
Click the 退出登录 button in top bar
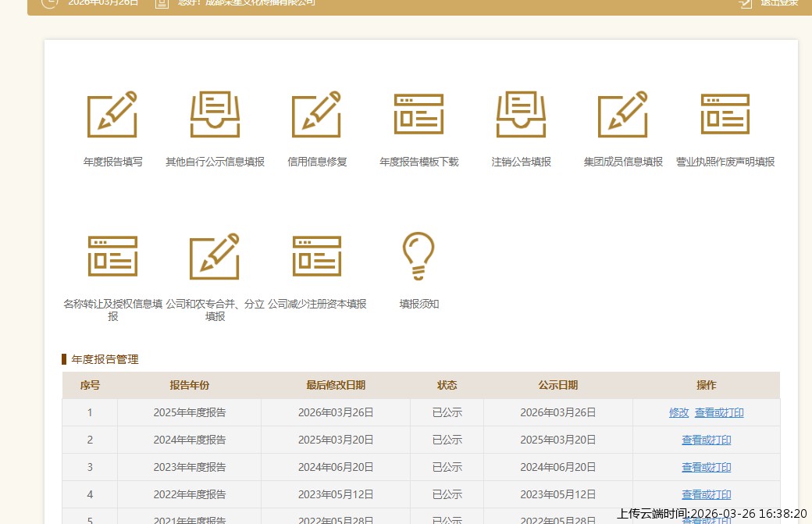(x=778, y=3)
